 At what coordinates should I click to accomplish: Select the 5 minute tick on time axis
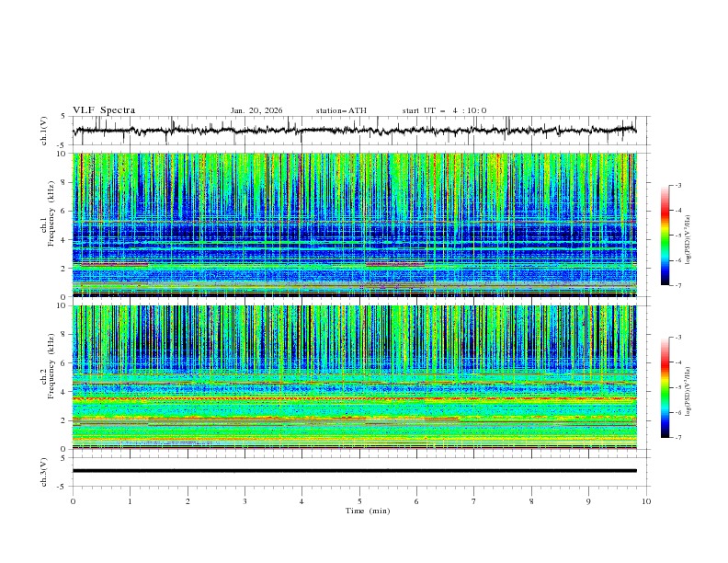(359, 501)
